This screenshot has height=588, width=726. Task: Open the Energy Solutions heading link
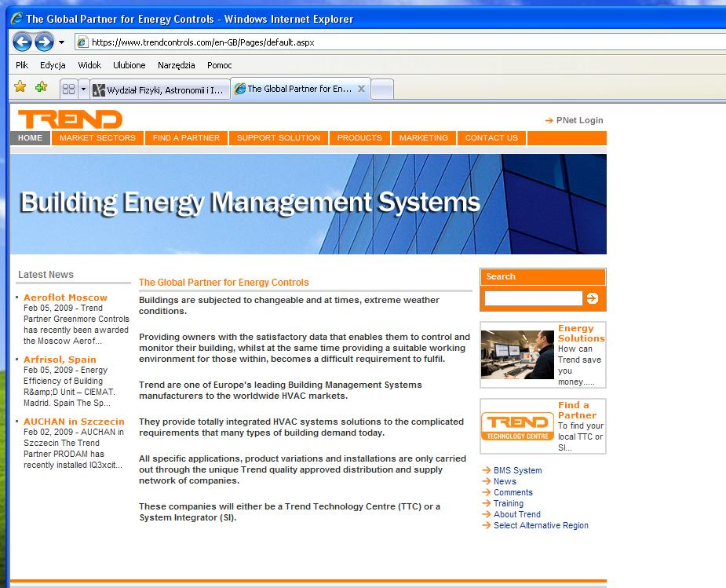pos(581,334)
